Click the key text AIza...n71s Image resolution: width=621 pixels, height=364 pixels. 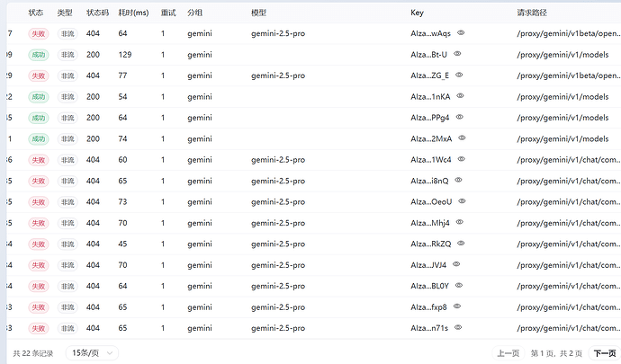(x=429, y=328)
